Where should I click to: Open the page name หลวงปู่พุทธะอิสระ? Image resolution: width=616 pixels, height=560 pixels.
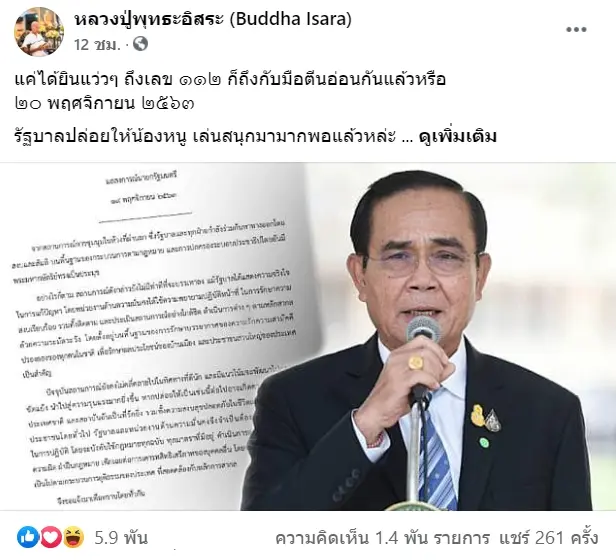149,19
